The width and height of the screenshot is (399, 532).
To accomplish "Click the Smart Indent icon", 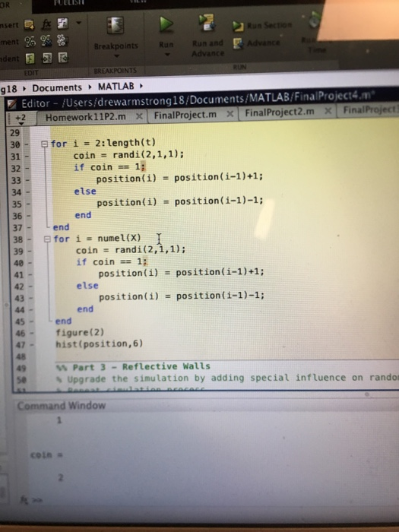I will click(x=30, y=59).
